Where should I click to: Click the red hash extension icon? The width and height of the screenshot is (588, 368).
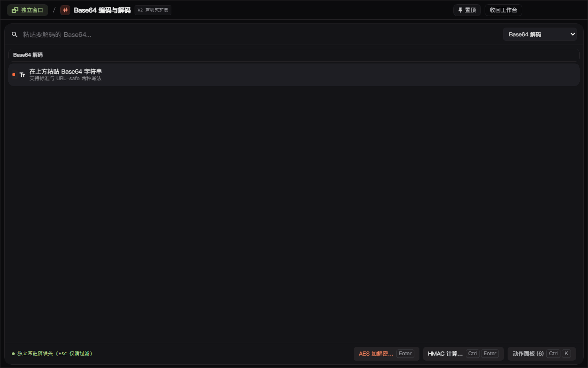click(x=65, y=10)
